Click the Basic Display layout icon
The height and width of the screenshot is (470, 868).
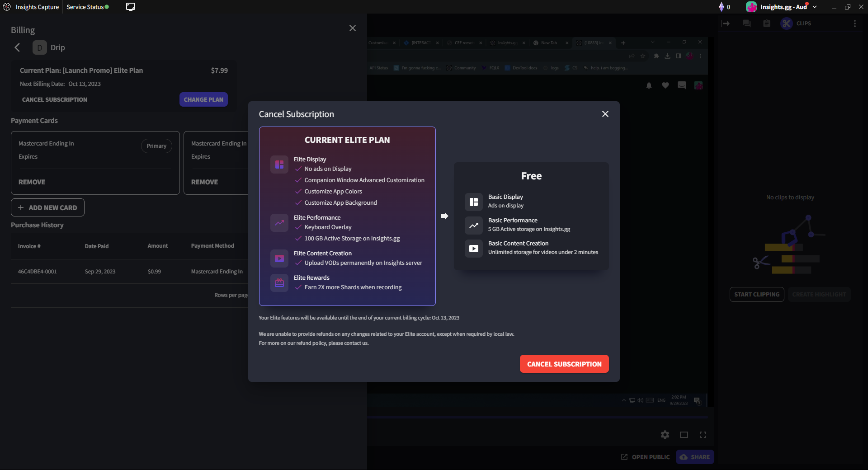474,202
